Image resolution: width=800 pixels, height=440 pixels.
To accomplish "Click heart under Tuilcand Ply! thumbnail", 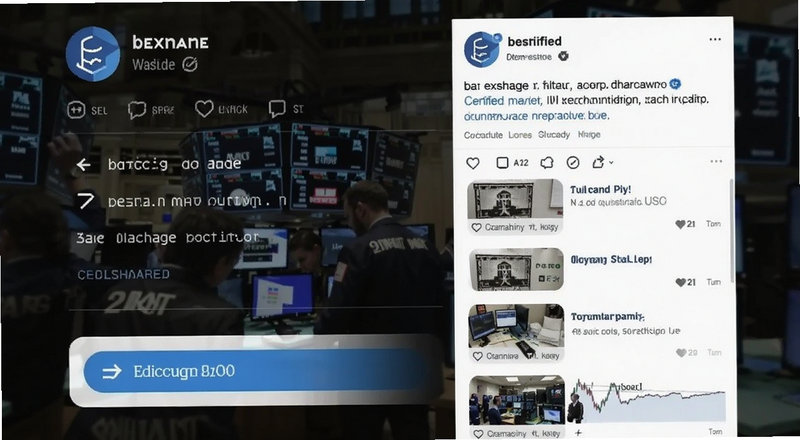I will [477, 228].
